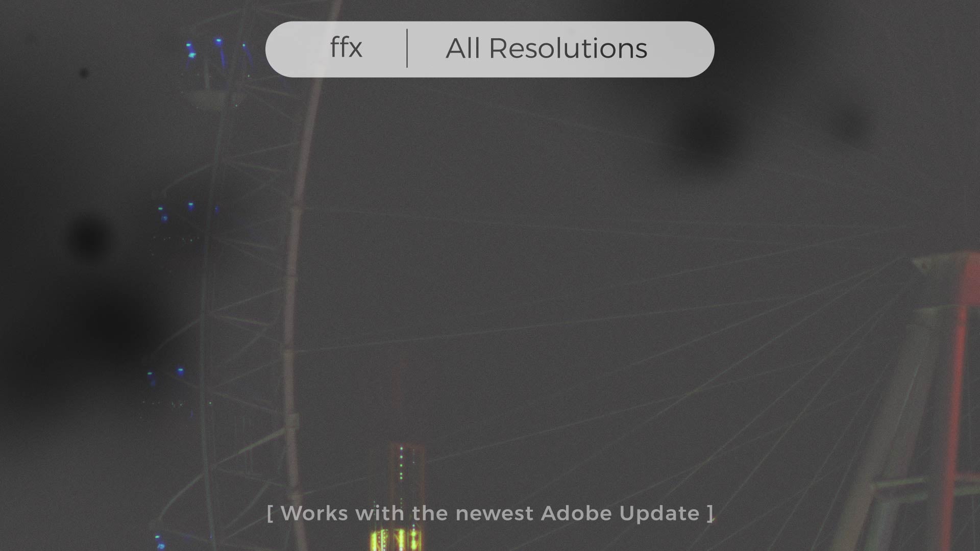Select the "All Resolutions" text
The image size is (980, 551).
tap(546, 48)
